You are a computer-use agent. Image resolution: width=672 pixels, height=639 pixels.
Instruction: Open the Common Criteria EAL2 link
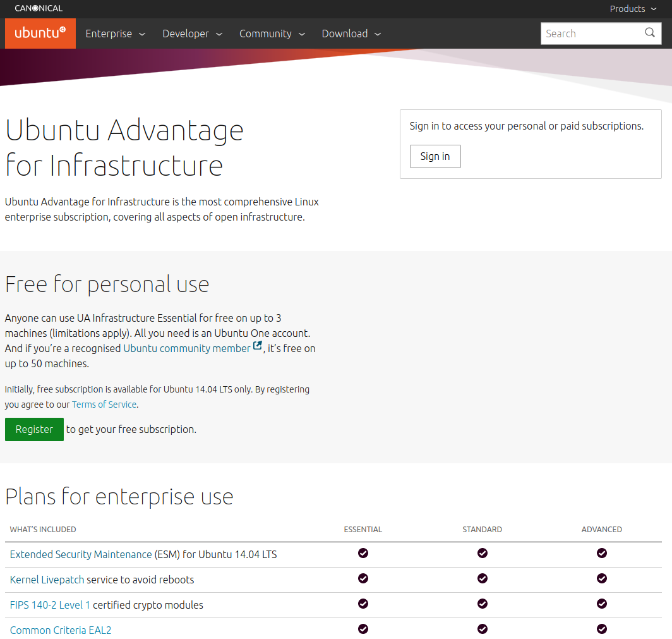(x=61, y=630)
